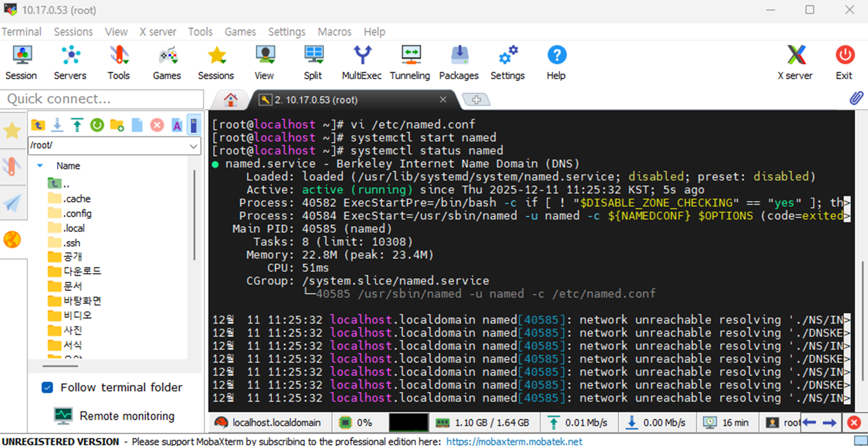Open the Macros menu
868x446 pixels.
tap(335, 32)
